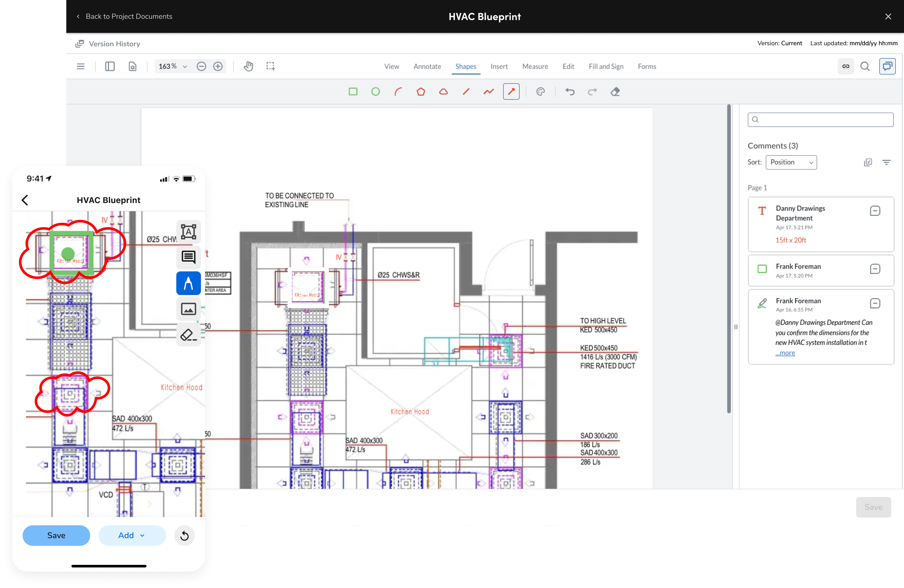The image size is (904, 588).
Task: Toggle multi-select mode for comments
Action: (x=868, y=162)
